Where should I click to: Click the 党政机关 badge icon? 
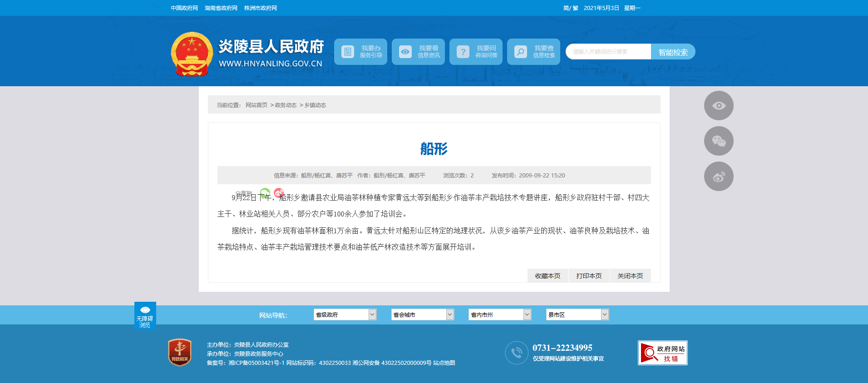click(180, 353)
